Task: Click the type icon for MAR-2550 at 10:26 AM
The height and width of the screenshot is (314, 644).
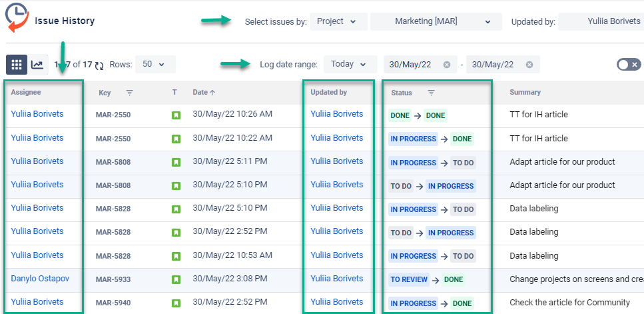Action: [x=176, y=115]
